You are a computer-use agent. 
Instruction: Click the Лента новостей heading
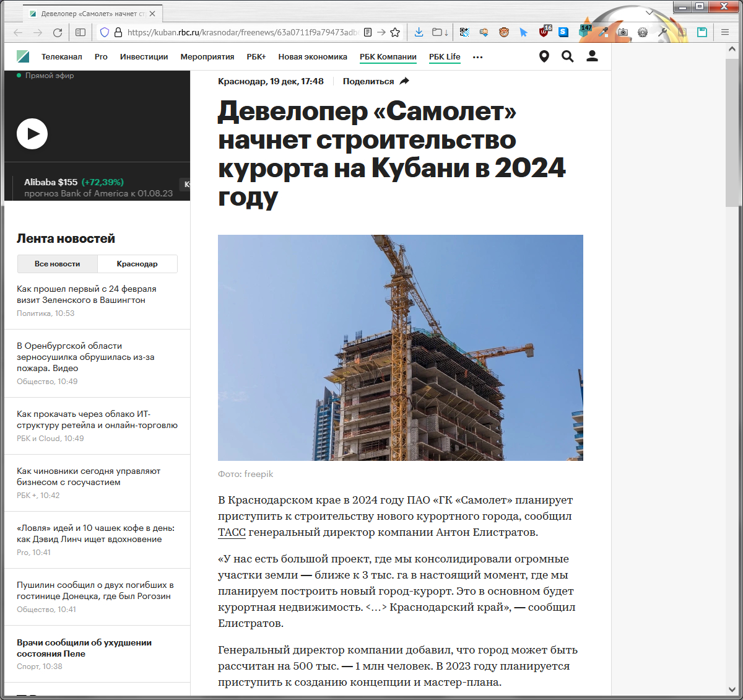click(66, 238)
